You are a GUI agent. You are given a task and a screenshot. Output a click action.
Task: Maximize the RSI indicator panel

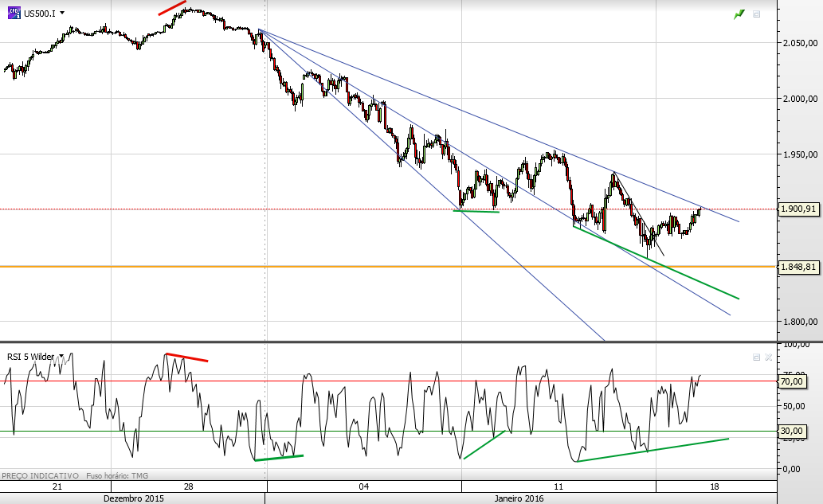(x=756, y=357)
